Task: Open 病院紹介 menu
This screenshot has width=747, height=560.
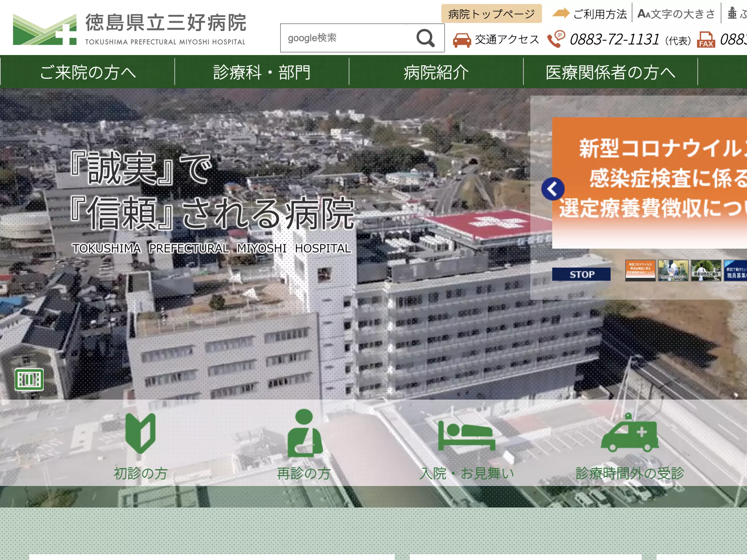Action: [436, 72]
